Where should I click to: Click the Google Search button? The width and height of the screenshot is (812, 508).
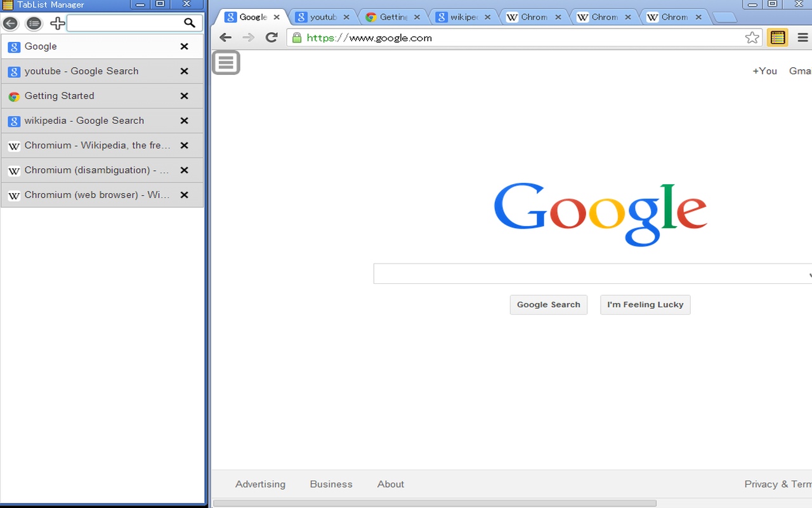point(549,305)
